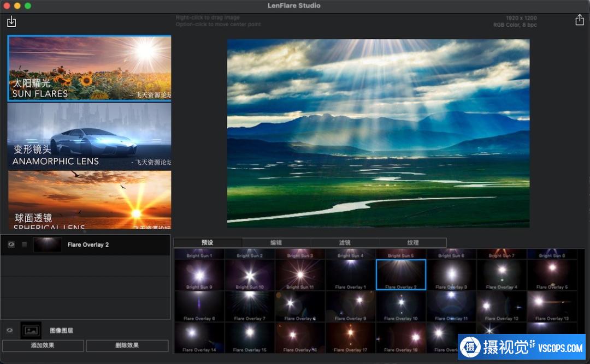Toggle the small square checkbox on Flare Overlay 2 layer
590x364 pixels.
[25, 244]
